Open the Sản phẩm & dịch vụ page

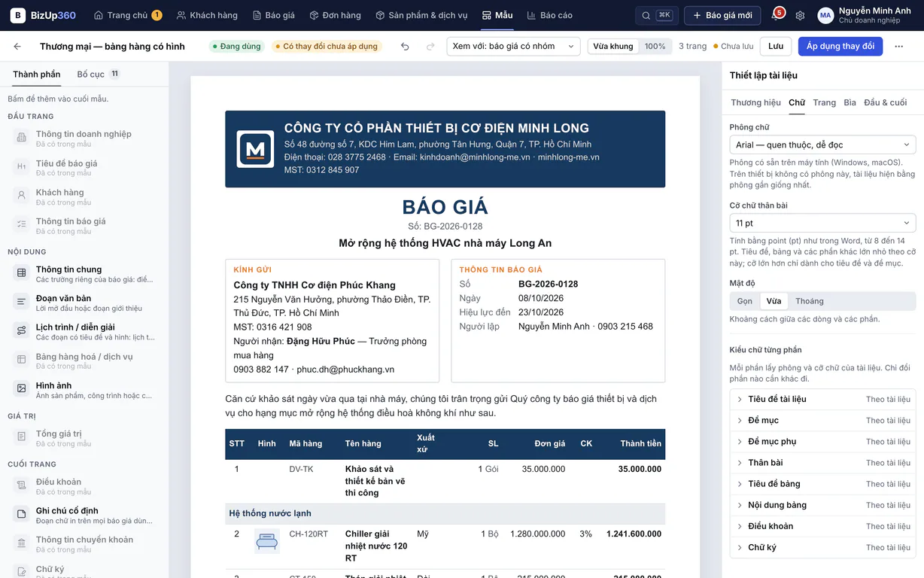pos(421,15)
